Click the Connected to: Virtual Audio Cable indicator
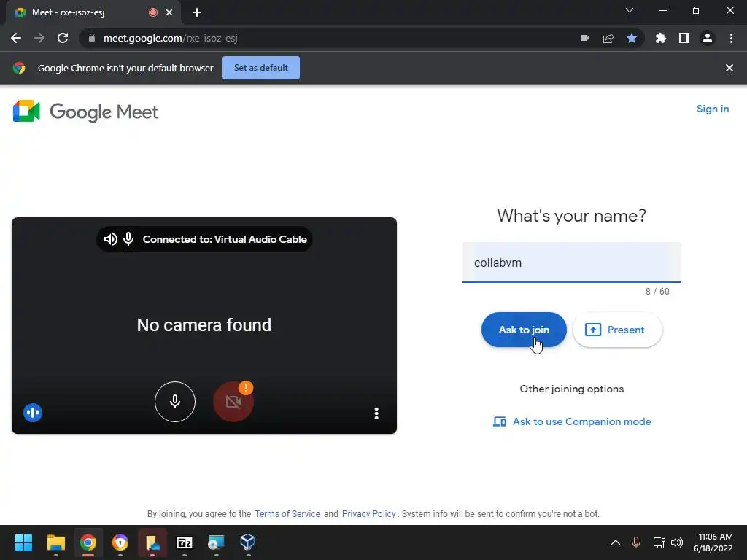Screen dimensions: 747x560 [x=204, y=239]
